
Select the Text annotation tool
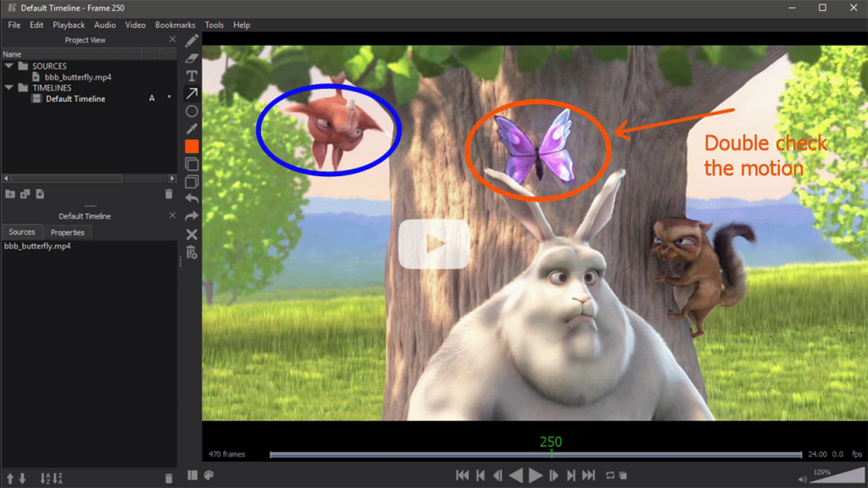[192, 75]
